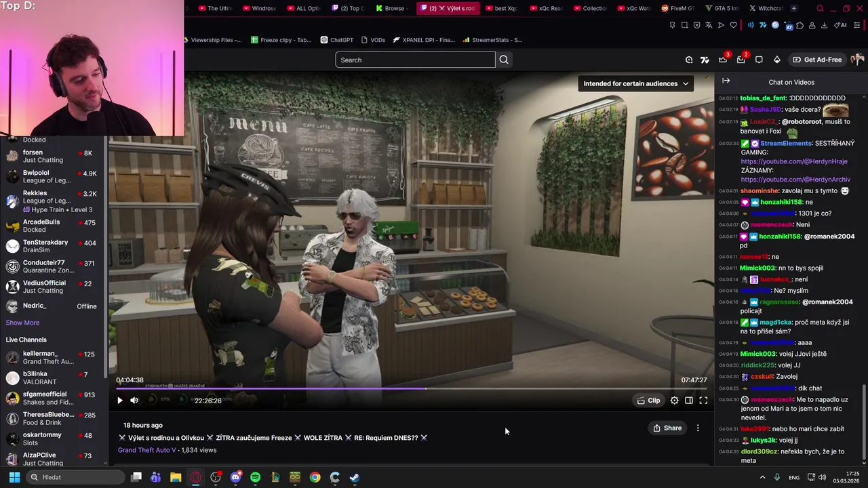Share this video
868x488 pixels.
(667, 428)
